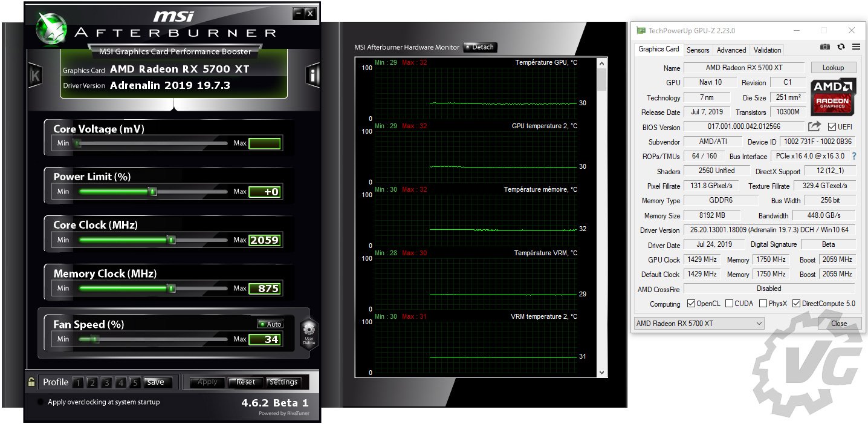Take a screenshot with GPU-Z camera icon
The height and width of the screenshot is (424, 868).
824,47
